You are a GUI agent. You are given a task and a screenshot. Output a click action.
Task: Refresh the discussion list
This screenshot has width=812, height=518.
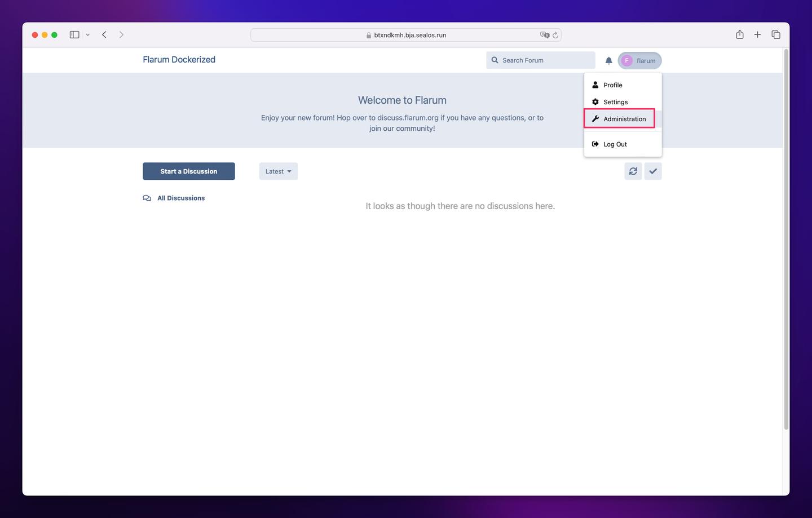(633, 171)
